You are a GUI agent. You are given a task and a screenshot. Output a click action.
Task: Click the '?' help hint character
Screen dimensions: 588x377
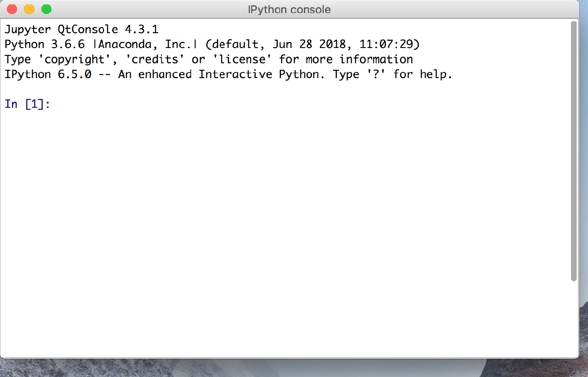[x=373, y=74]
